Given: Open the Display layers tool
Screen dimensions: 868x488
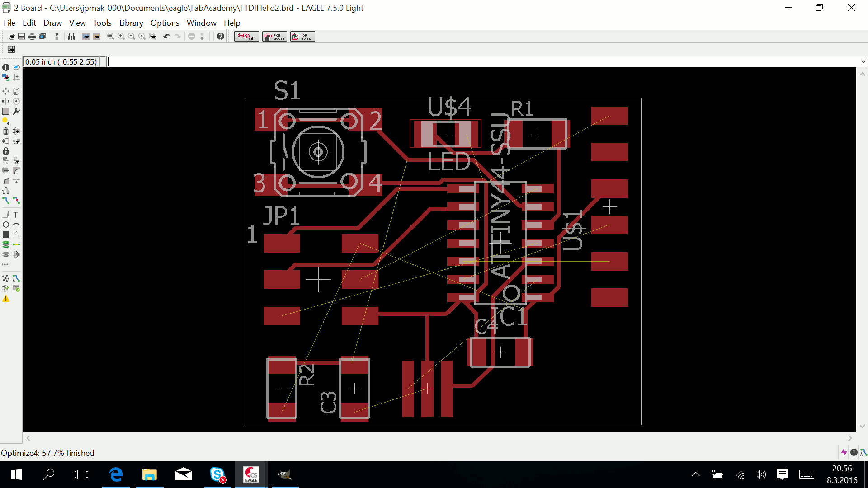Looking at the screenshot, I should tap(6, 77).
